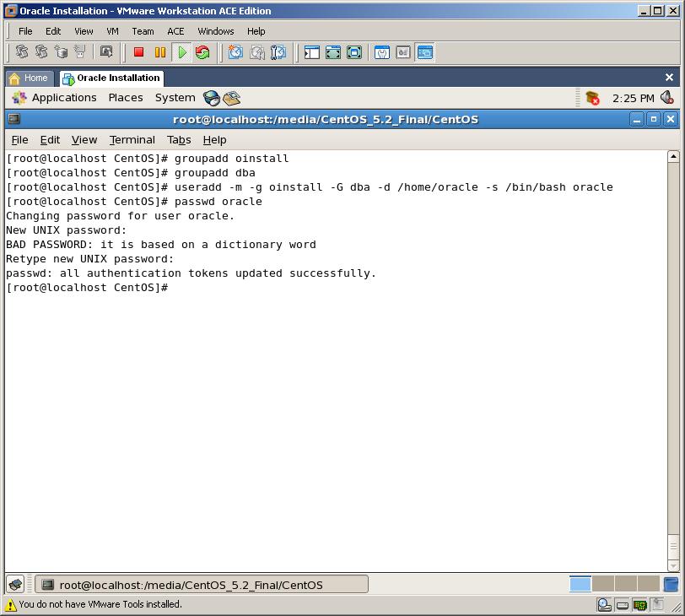Image resolution: width=685 pixels, height=616 pixels.
Task: Expand the Places menu
Action: (126, 98)
